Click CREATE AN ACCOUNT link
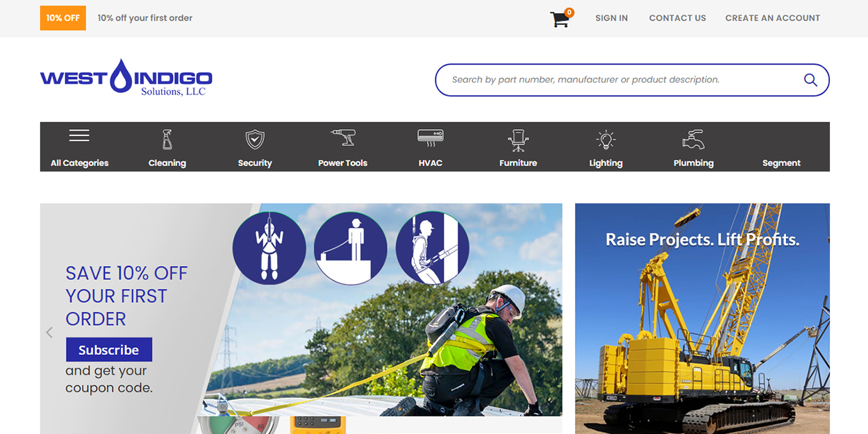Viewport: 868px width, 434px height. click(x=773, y=18)
